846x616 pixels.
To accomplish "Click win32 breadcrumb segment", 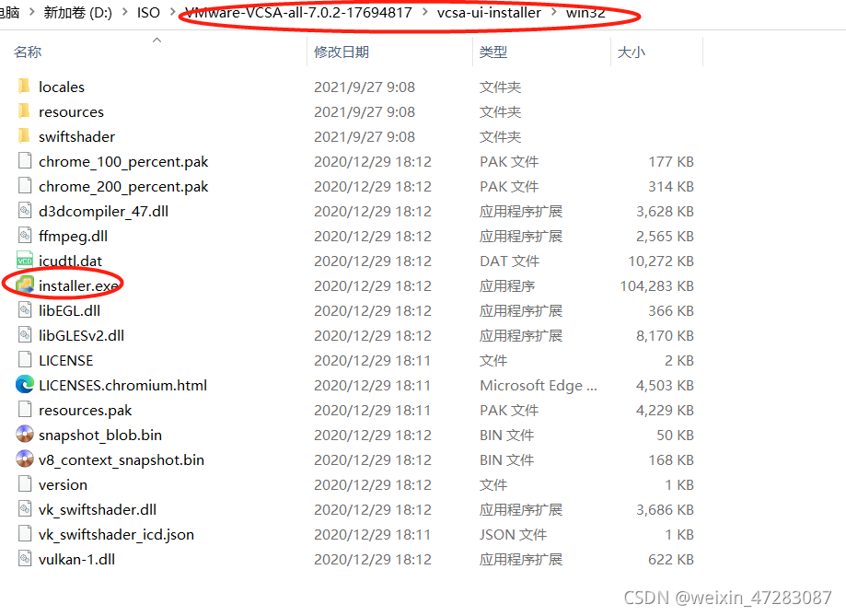I will pyautogui.click(x=586, y=12).
